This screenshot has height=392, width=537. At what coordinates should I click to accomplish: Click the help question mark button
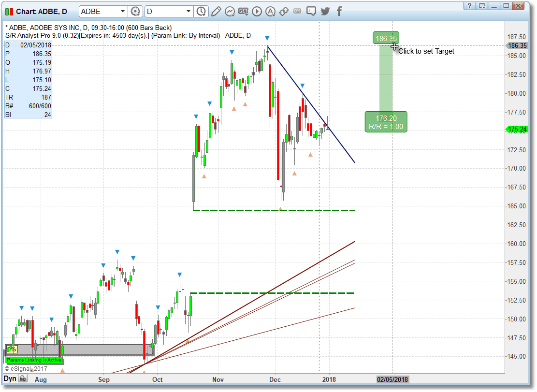click(x=469, y=5)
